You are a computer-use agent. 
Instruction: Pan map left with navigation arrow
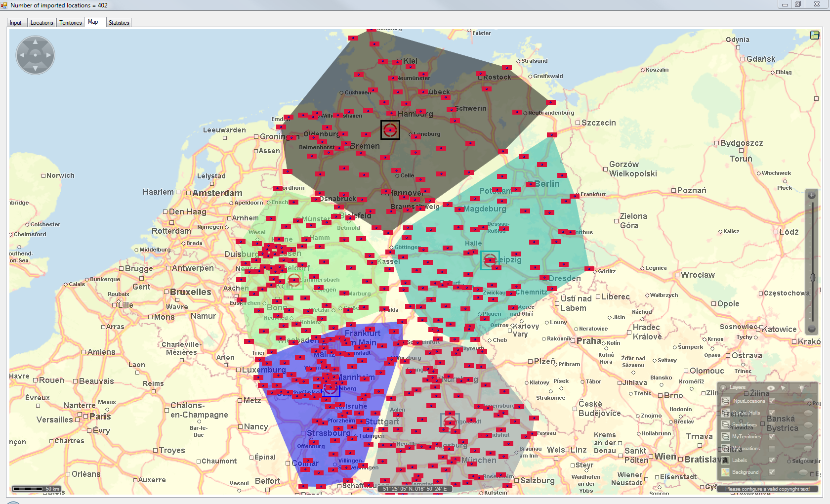22,55
